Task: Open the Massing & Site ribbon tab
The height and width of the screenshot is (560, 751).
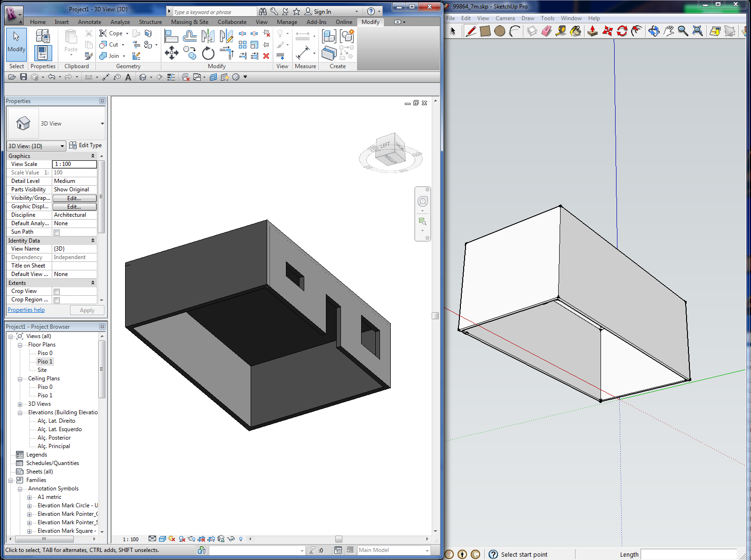Action: pyautogui.click(x=190, y=22)
